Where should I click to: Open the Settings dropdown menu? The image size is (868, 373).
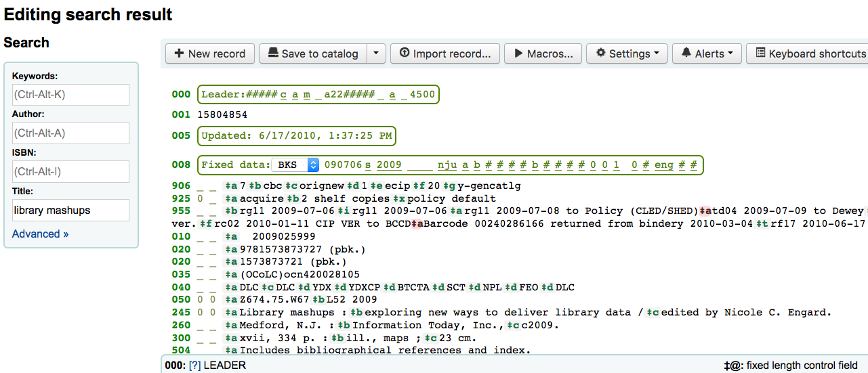[627, 53]
